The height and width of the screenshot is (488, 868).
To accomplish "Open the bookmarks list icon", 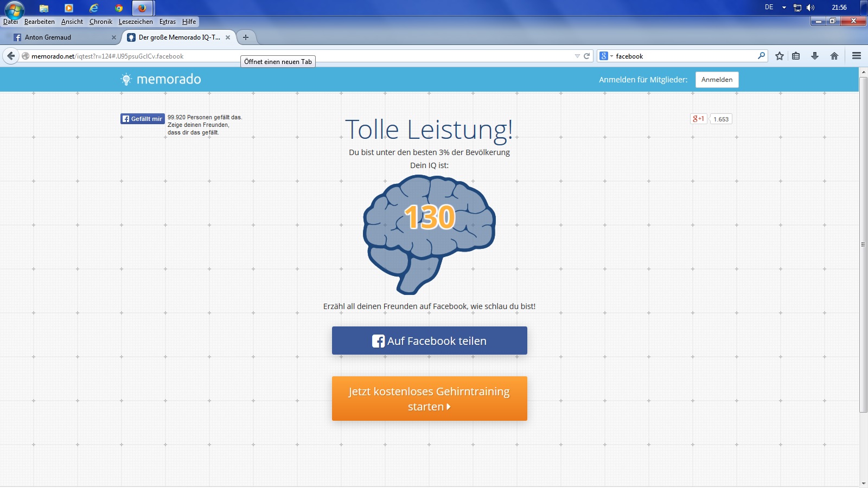I will pyautogui.click(x=796, y=56).
